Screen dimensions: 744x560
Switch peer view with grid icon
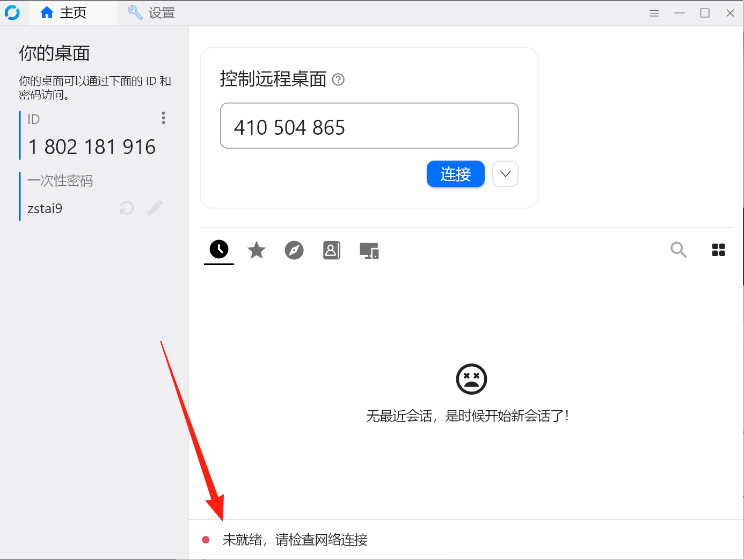pyautogui.click(x=718, y=250)
